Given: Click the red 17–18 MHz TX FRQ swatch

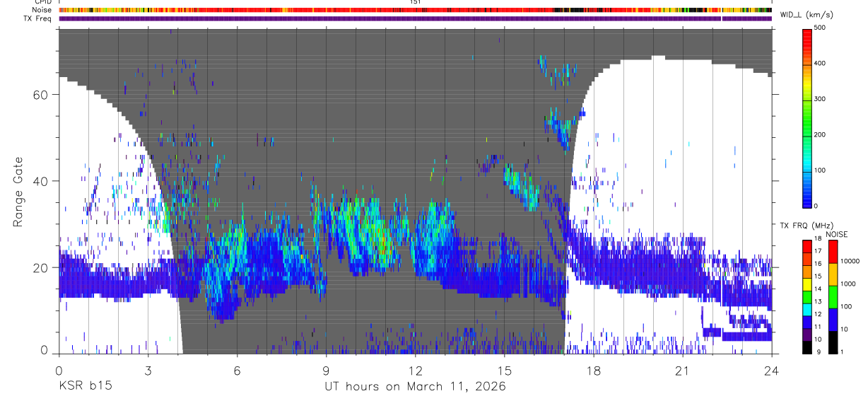Looking at the screenshot, I should pos(807,247).
